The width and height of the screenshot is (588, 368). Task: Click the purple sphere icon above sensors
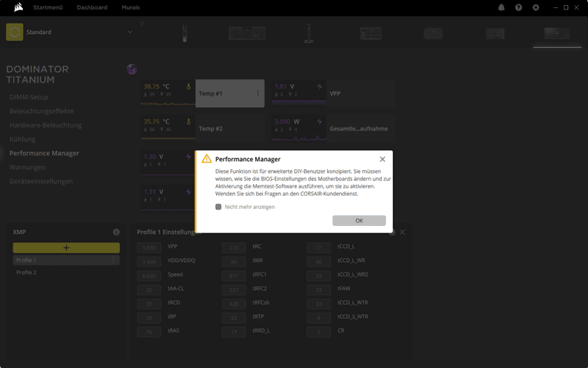point(132,69)
